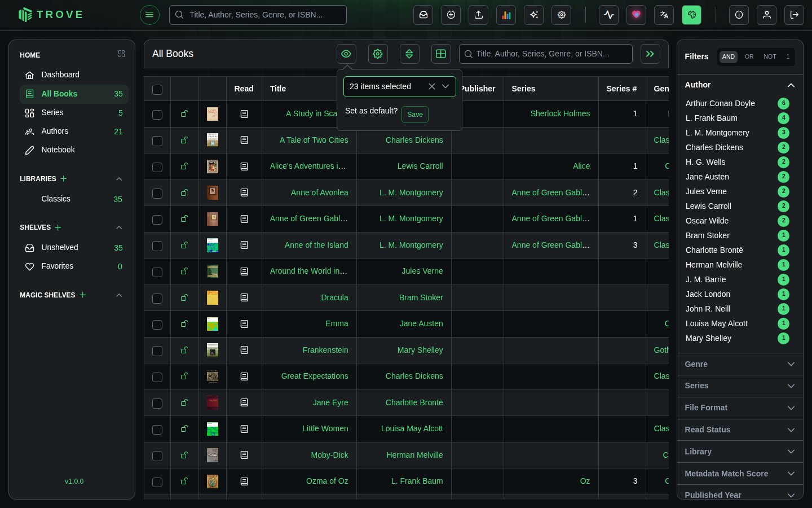Viewport: 812px width, 508px height.
Task: Collapse the Magic Shelves section
Action: 119,295
